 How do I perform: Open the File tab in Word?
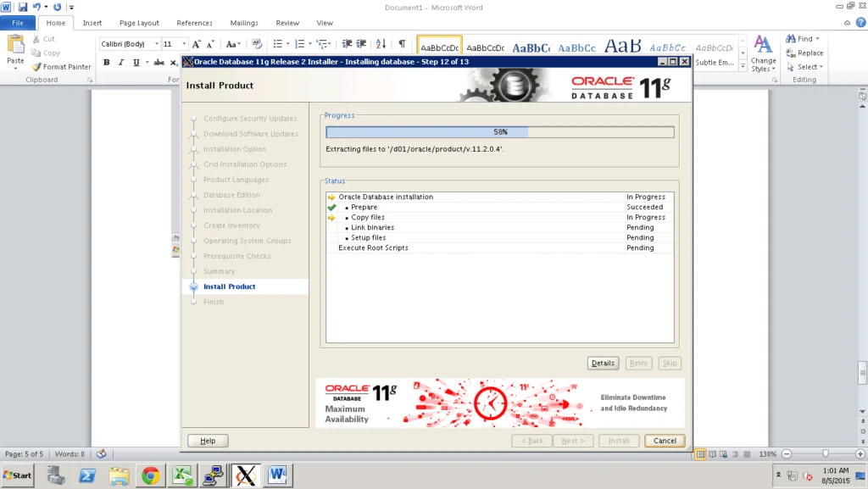(x=18, y=23)
